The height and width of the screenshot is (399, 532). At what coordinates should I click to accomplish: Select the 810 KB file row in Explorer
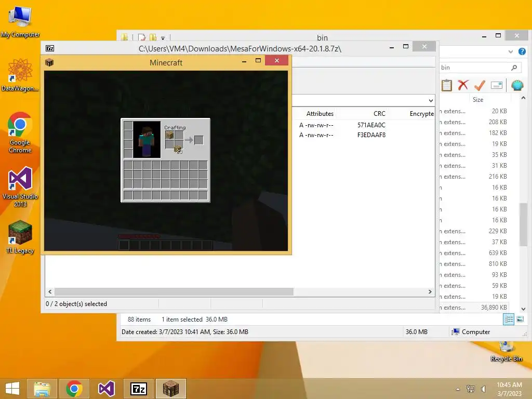[x=475, y=264]
